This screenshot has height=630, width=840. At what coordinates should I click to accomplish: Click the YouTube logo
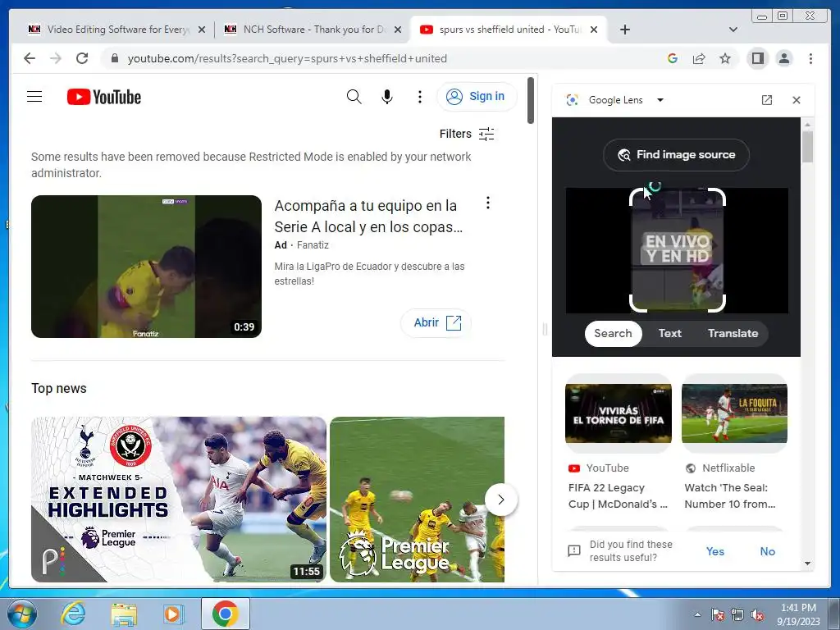point(104,97)
